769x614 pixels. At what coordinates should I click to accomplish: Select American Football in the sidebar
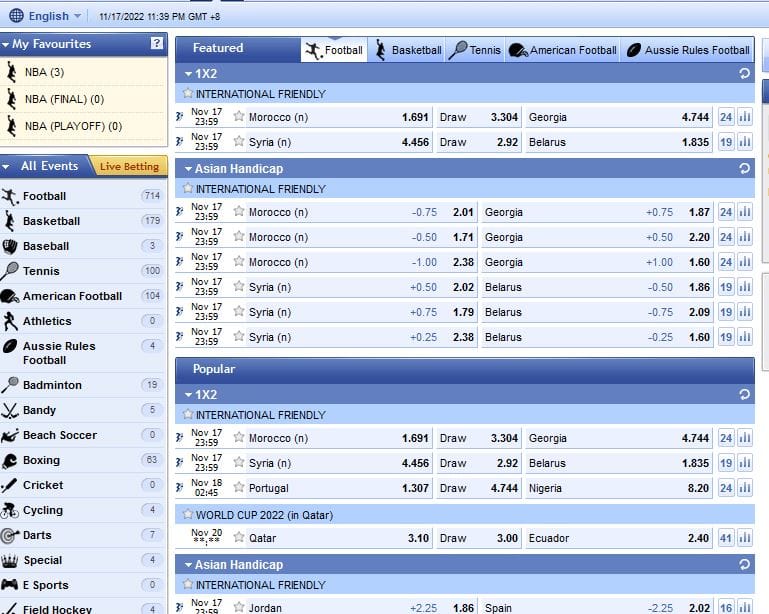tap(82, 296)
